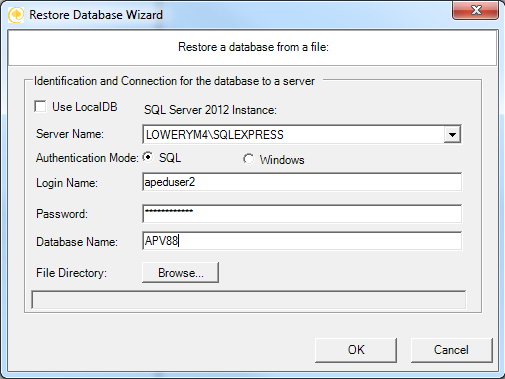The width and height of the screenshot is (505, 379).
Task: Click the Database Name field with APV88
Action: coord(302,241)
